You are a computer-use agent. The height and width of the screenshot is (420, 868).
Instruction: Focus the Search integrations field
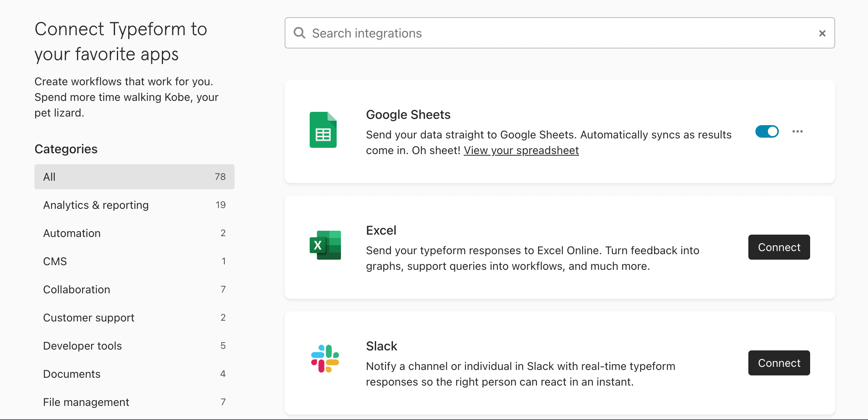[x=559, y=33]
